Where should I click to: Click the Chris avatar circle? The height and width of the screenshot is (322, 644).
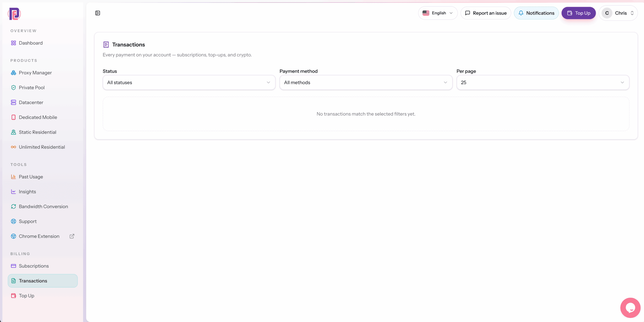click(607, 13)
